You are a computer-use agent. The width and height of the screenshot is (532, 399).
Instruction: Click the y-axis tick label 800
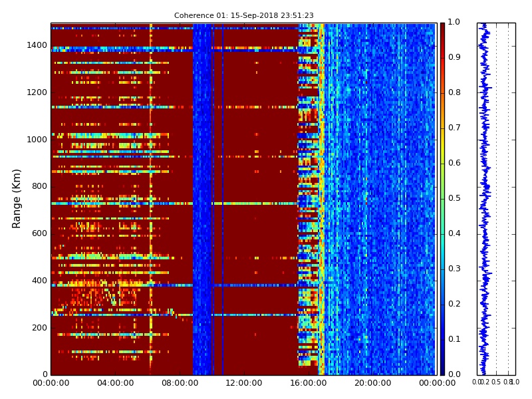pos(39,186)
